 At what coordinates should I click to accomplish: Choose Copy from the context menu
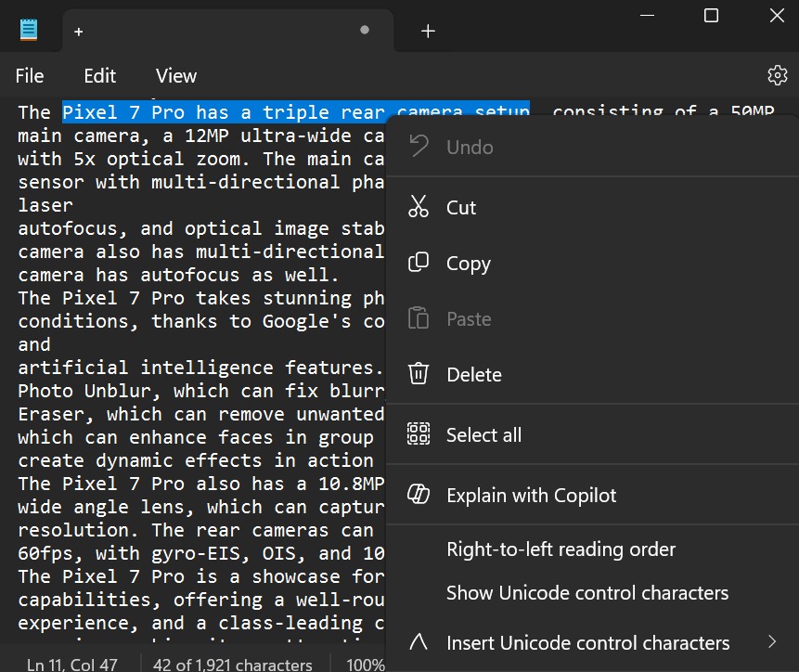pyautogui.click(x=593, y=263)
